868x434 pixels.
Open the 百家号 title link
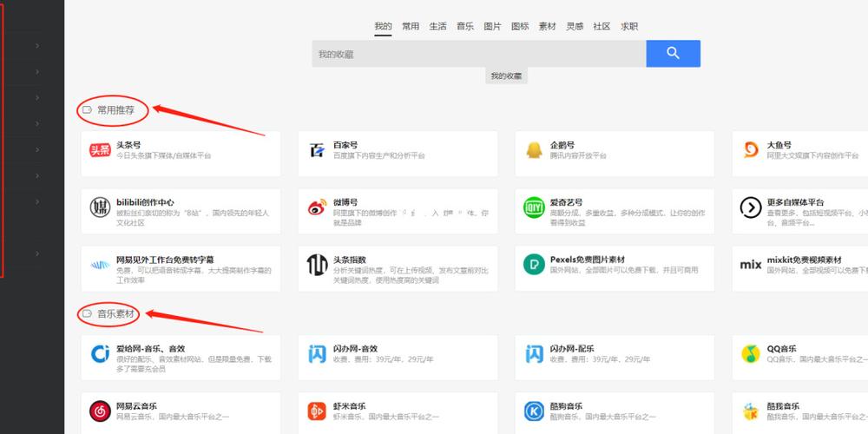[345, 145]
